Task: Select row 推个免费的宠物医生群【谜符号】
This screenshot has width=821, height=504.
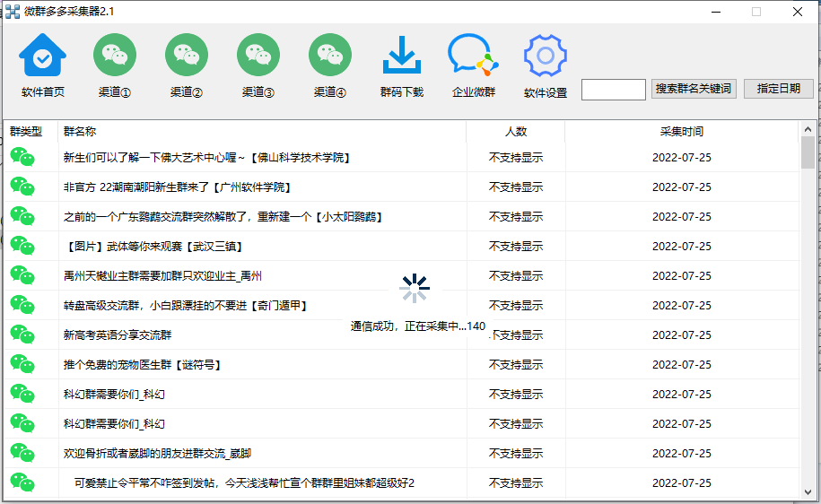Action: coord(402,364)
